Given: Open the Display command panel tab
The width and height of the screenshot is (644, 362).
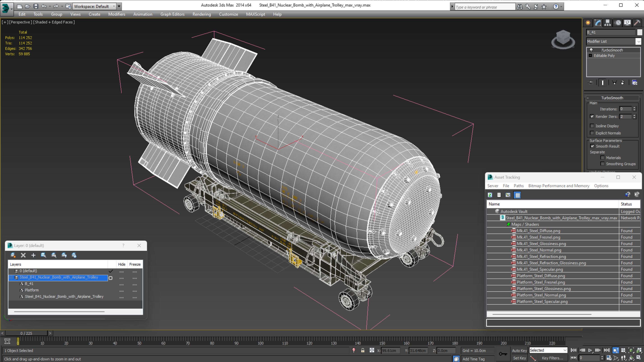Looking at the screenshot, I should tap(627, 23).
